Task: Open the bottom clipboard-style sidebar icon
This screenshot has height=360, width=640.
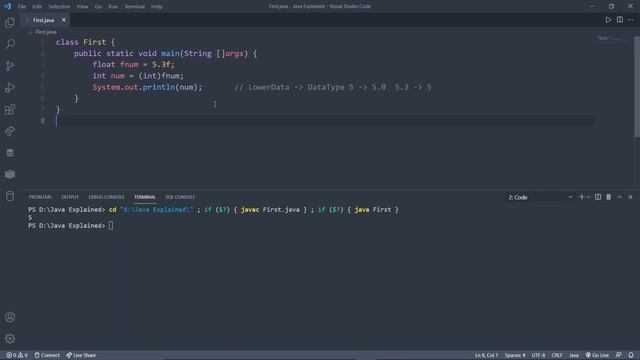Action: pyautogui.click(x=10, y=196)
